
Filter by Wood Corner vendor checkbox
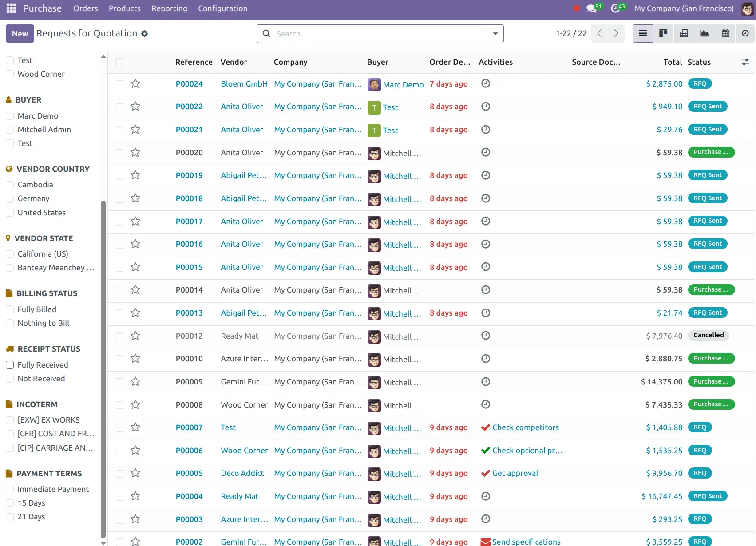click(10, 74)
